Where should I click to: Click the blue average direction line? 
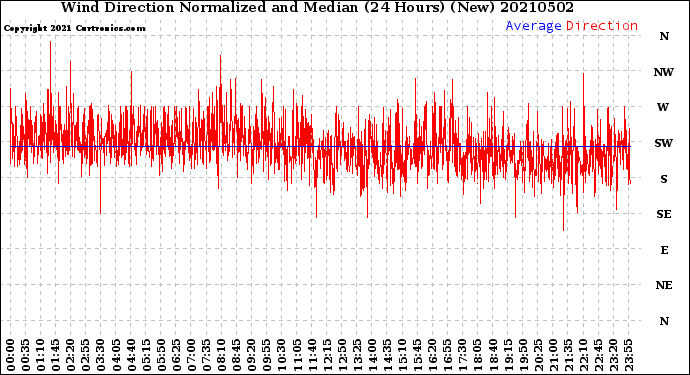tap(320, 147)
